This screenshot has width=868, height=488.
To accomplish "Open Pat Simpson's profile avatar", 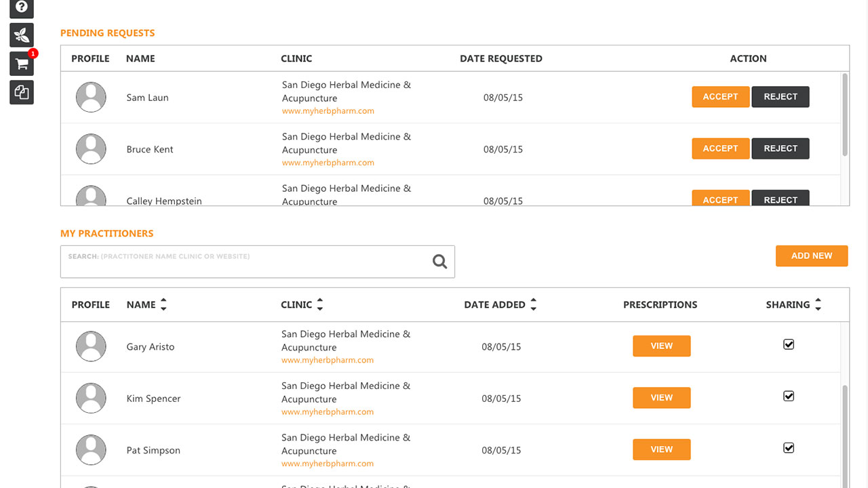I will click(x=91, y=450).
